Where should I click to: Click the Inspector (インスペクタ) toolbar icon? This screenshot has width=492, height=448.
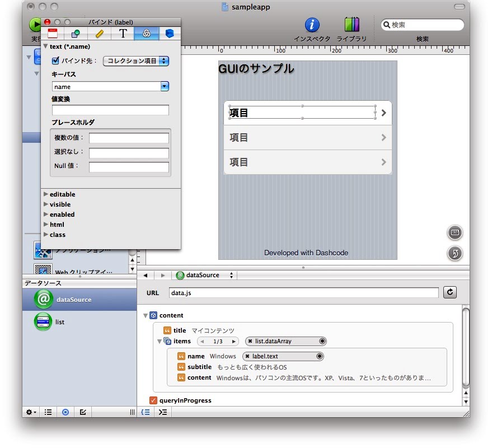[312, 25]
